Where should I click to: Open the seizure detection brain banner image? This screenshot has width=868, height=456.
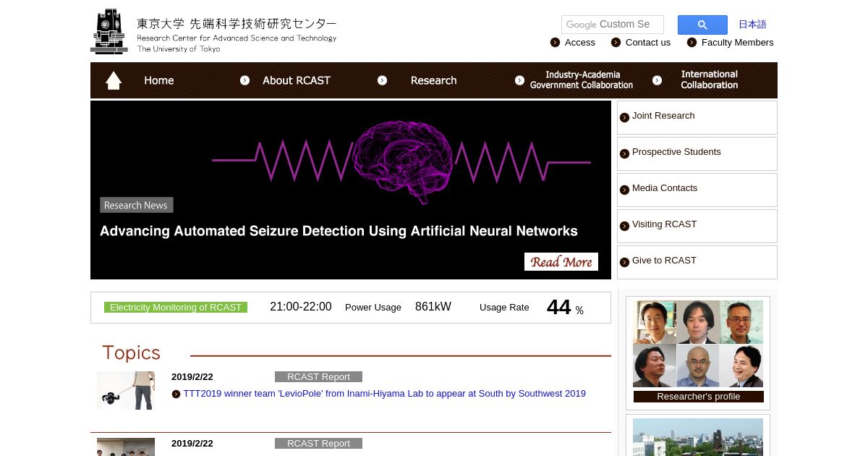tap(351, 190)
